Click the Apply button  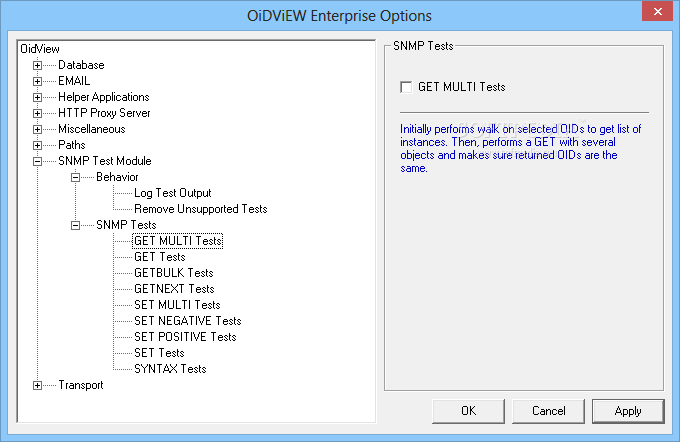[628, 411]
